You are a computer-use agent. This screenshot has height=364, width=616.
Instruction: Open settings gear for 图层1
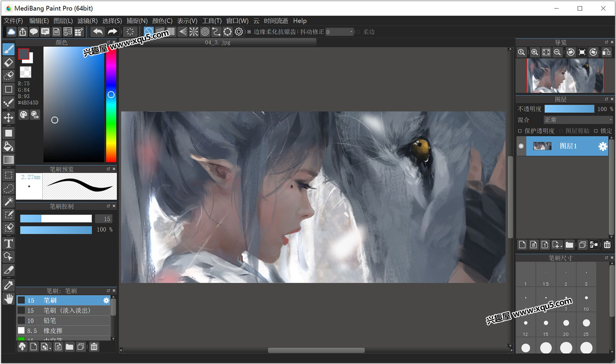click(602, 147)
